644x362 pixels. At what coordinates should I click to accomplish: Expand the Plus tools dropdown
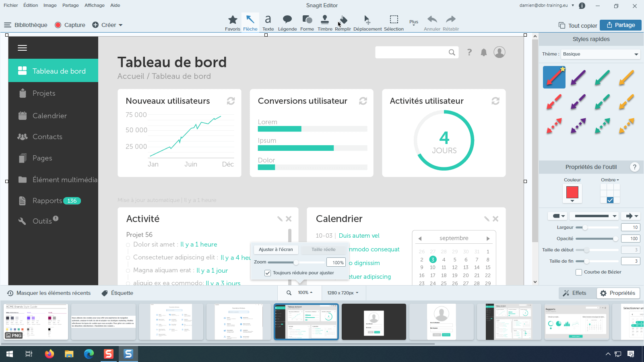click(x=414, y=23)
